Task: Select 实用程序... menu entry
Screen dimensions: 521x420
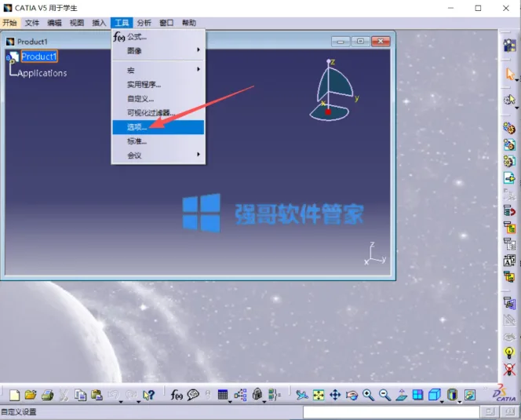Action: pyautogui.click(x=158, y=85)
